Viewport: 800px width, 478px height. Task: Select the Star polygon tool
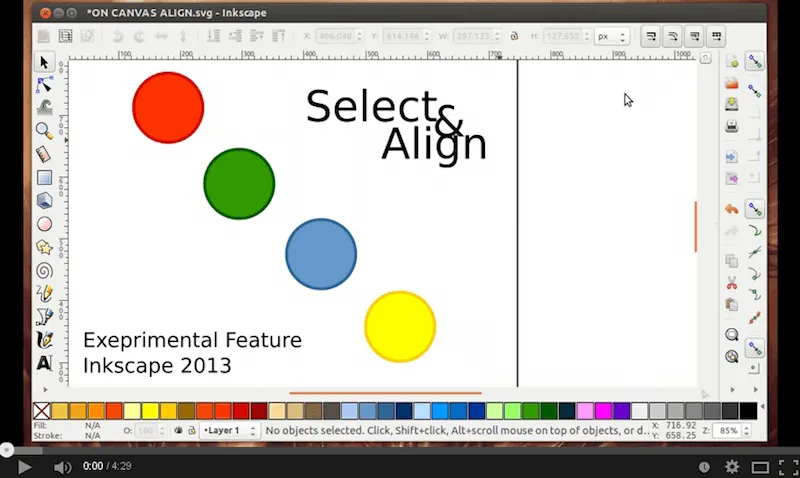(x=44, y=247)
